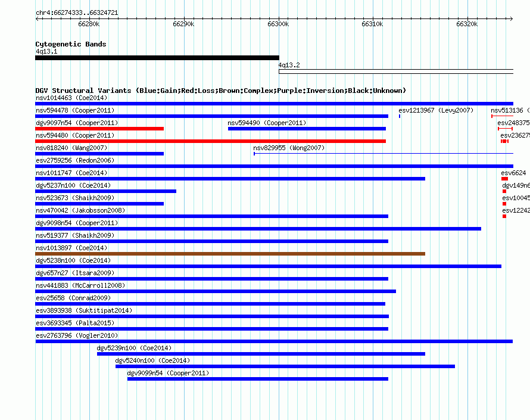Open variant nsv818240 (Wang2007) label
The width and height of the screenshot is (530, 420).
point(71,148)
